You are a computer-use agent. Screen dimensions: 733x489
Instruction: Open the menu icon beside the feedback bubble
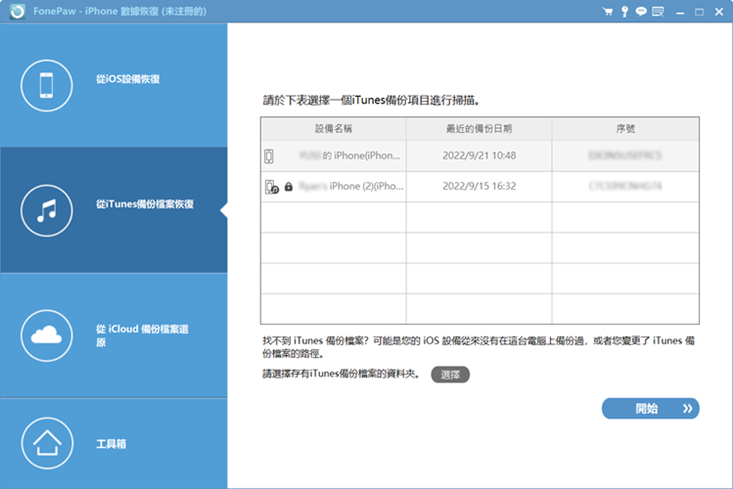656,12
